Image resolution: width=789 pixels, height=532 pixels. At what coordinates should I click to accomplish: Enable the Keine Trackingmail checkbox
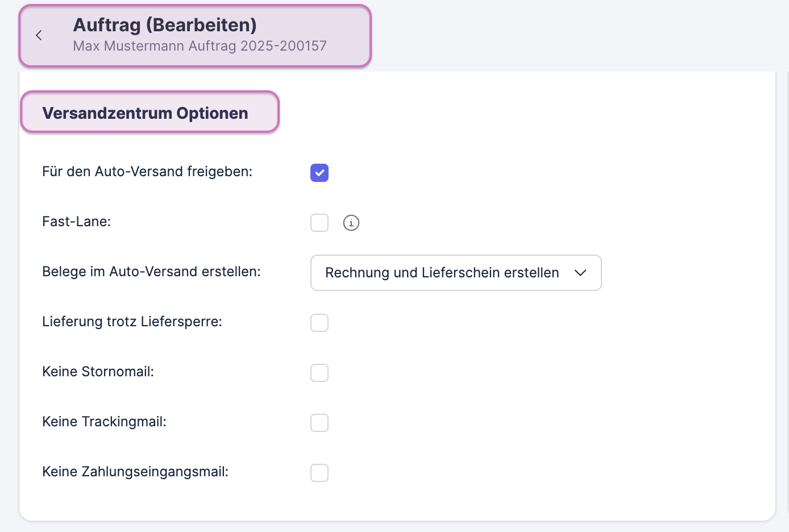[x=319, y=423]
